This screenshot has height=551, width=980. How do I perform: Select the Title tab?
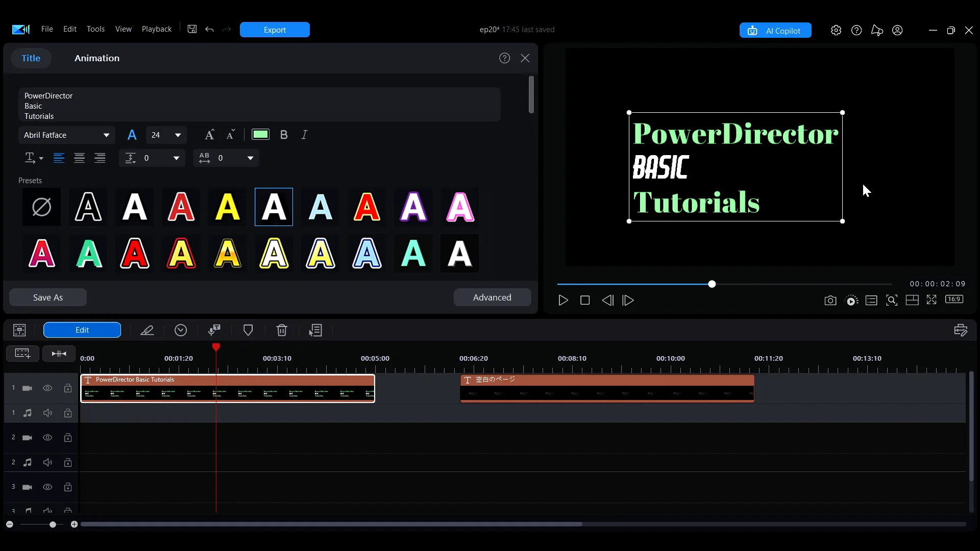click(31, 58)
